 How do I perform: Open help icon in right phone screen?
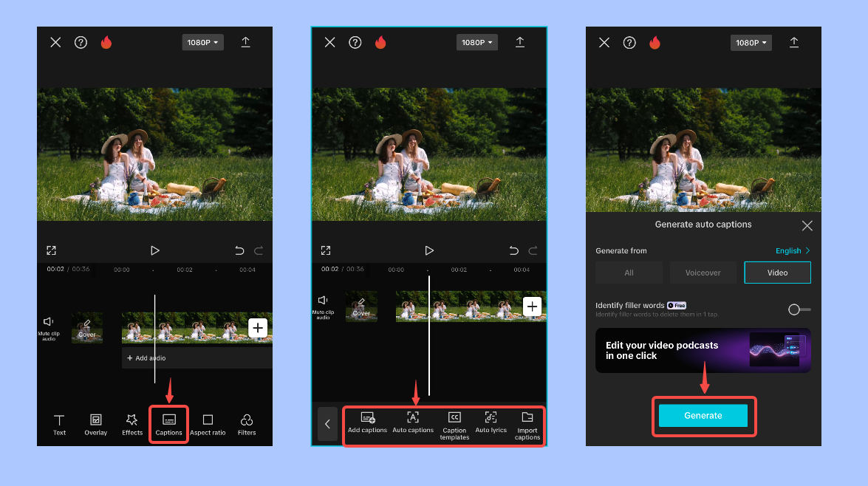coord(629,43)
